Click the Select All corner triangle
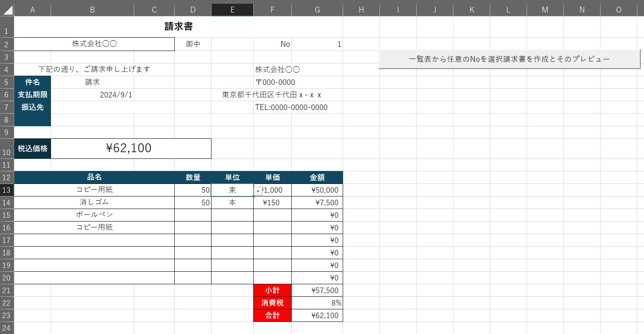This screenshot has height=334, width=644. [8, 10]
